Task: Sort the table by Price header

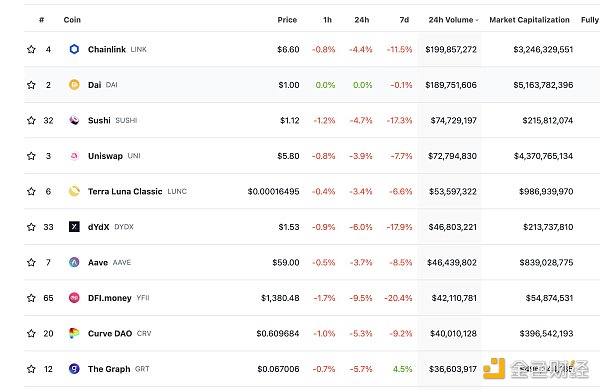Action: pyautogui.click(x=287, y=20)
